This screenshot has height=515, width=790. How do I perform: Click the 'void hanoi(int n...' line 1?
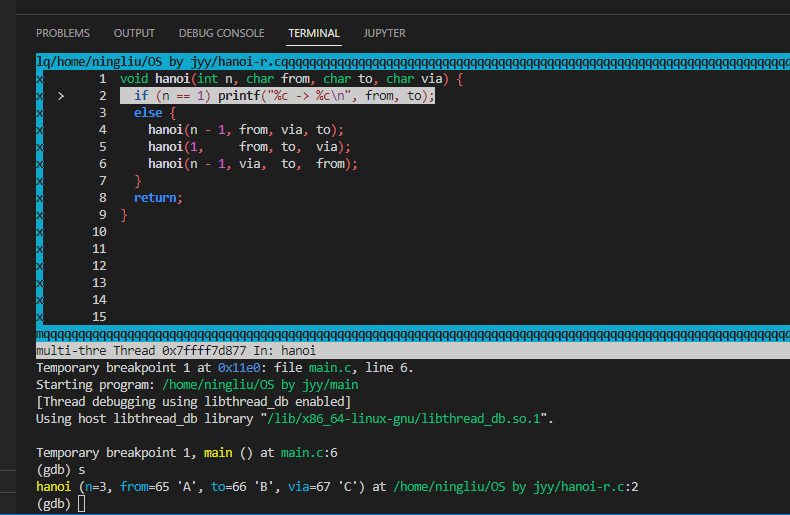point(291,79)
